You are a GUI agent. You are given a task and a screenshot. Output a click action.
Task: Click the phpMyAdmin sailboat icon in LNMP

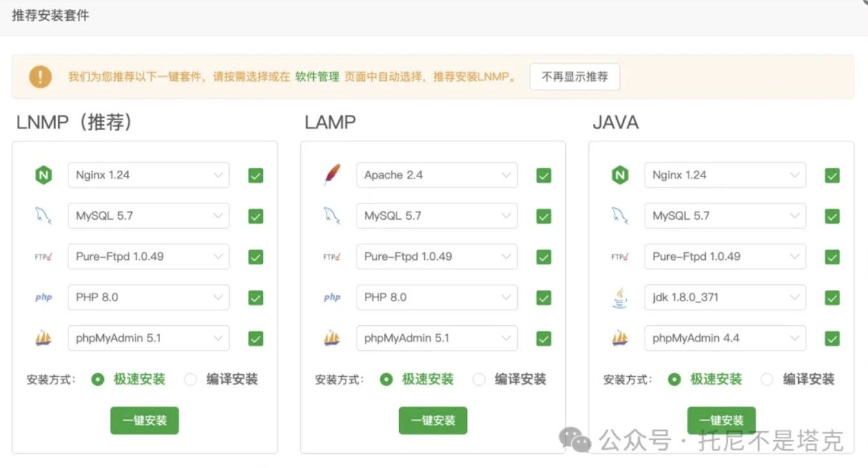[43, 338]
